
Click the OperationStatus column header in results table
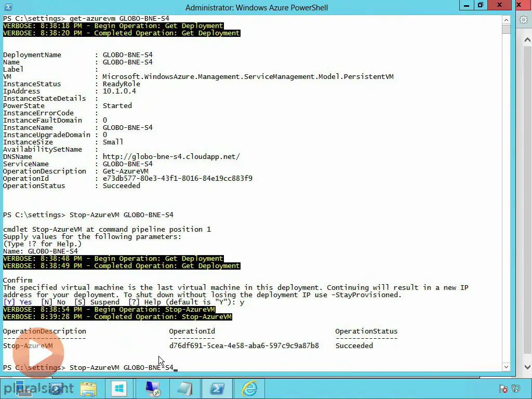366,331
